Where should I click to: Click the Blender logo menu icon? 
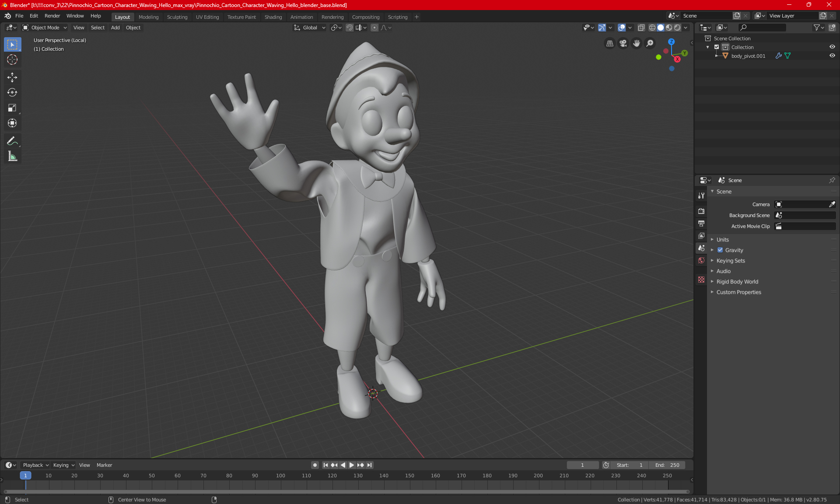8,16
